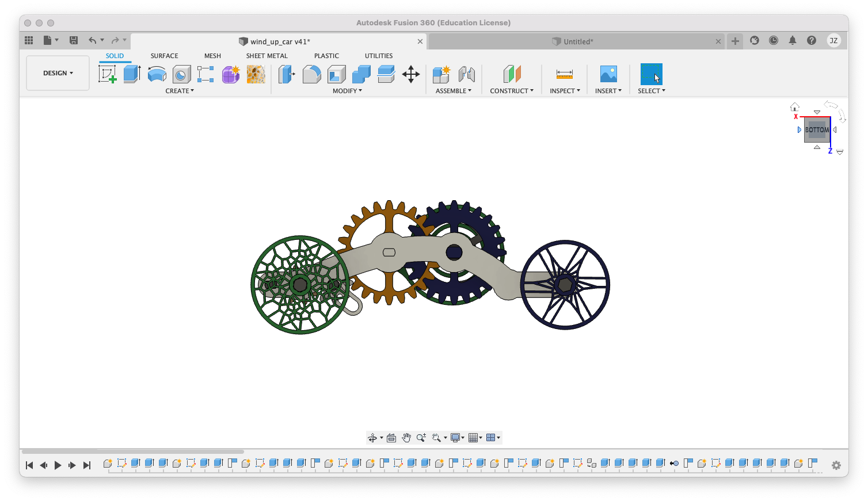868x501 pixels.
Task: Jump to the end of the timeline
Action: (87, 465)
